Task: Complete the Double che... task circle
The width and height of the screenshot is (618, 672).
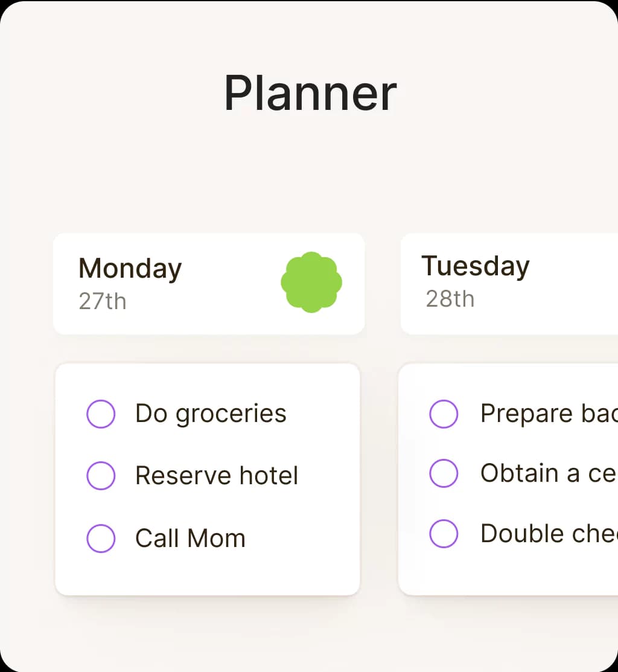Action: (x=444, y=534)
